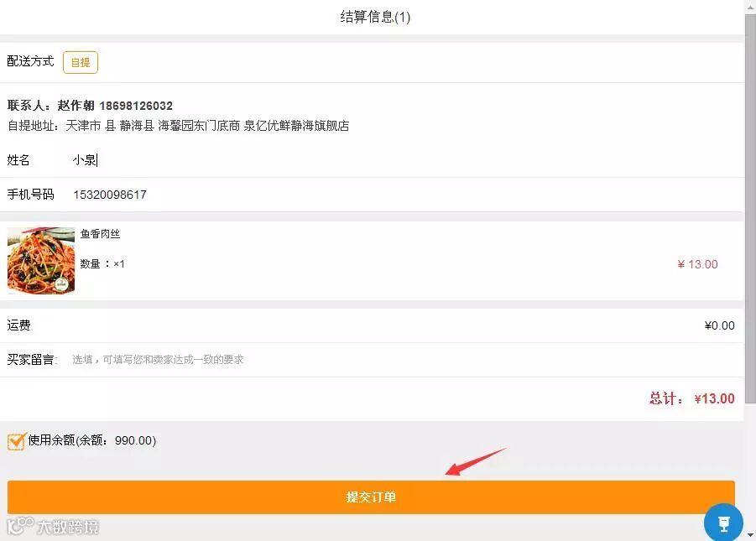Click the 结算信息(1) header title

tap(375, 17)
